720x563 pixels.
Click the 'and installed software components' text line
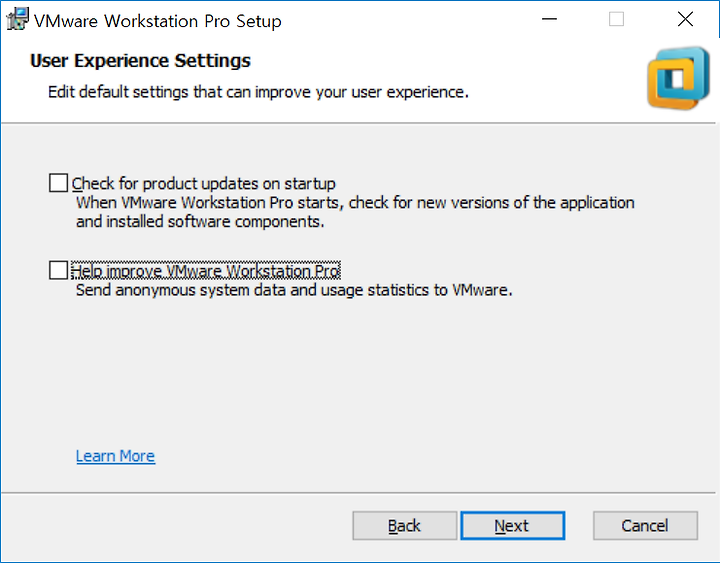pyautogui.click(x=200, y=222)
